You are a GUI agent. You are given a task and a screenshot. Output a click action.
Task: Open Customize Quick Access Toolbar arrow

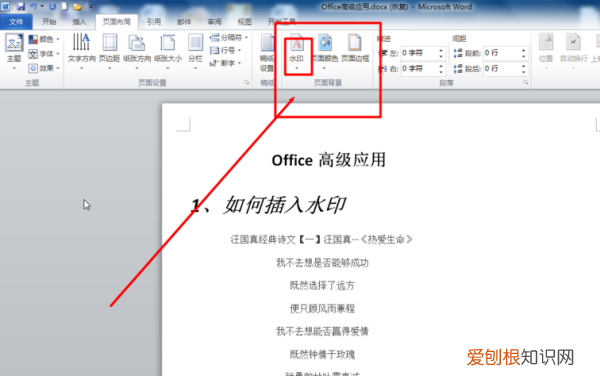91,7
